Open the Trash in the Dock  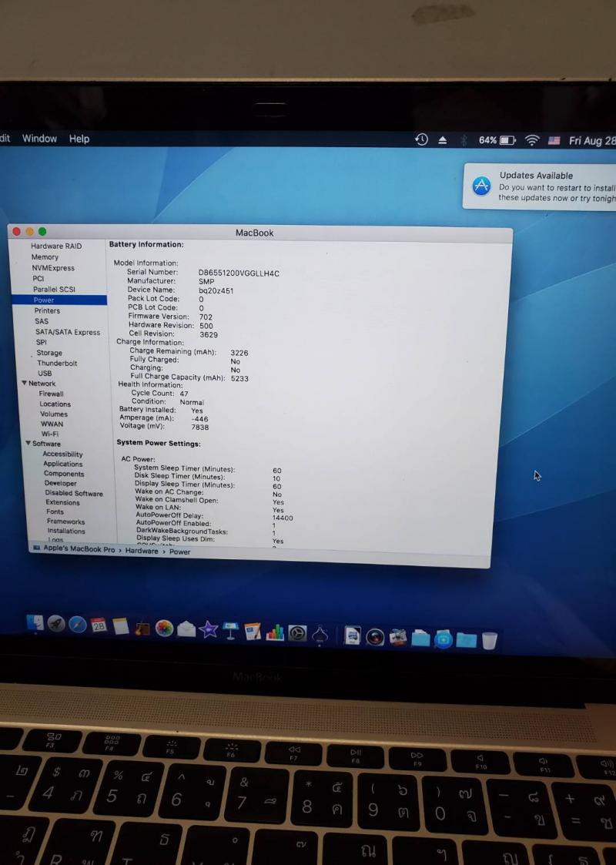(489, 641)
